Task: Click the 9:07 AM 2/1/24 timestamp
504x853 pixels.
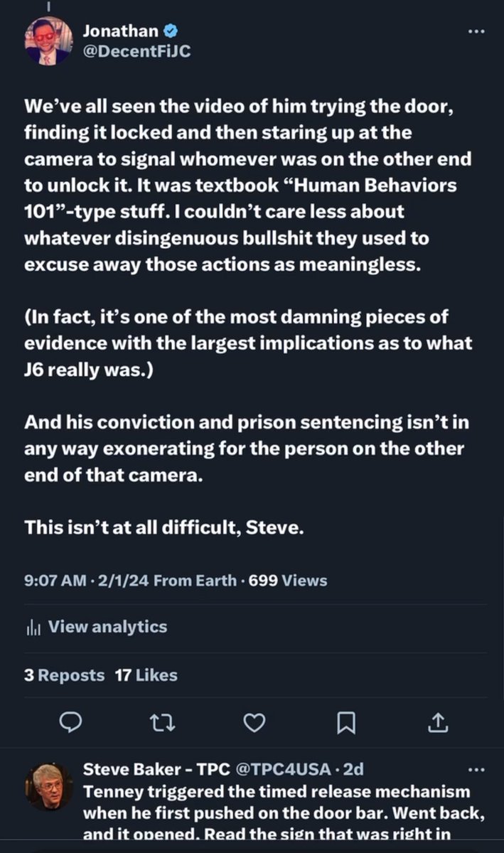Action: pos(85,580)
